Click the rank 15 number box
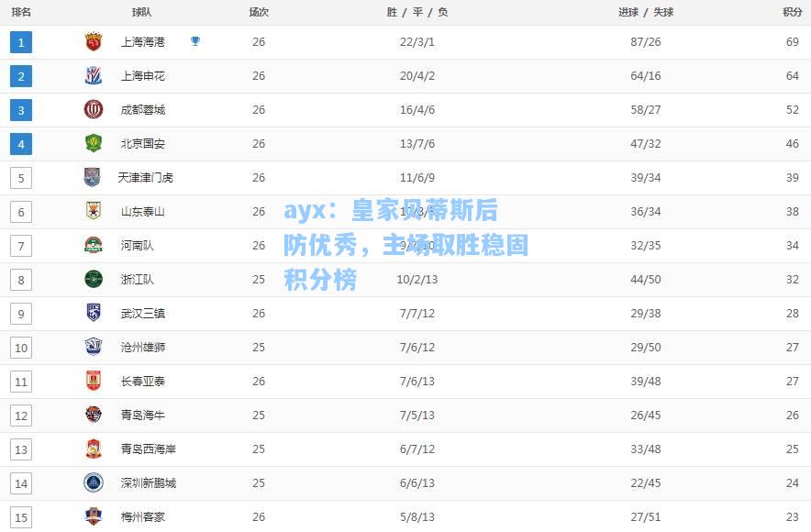Viewport: 811px width, 532px height. pos(21,517)
